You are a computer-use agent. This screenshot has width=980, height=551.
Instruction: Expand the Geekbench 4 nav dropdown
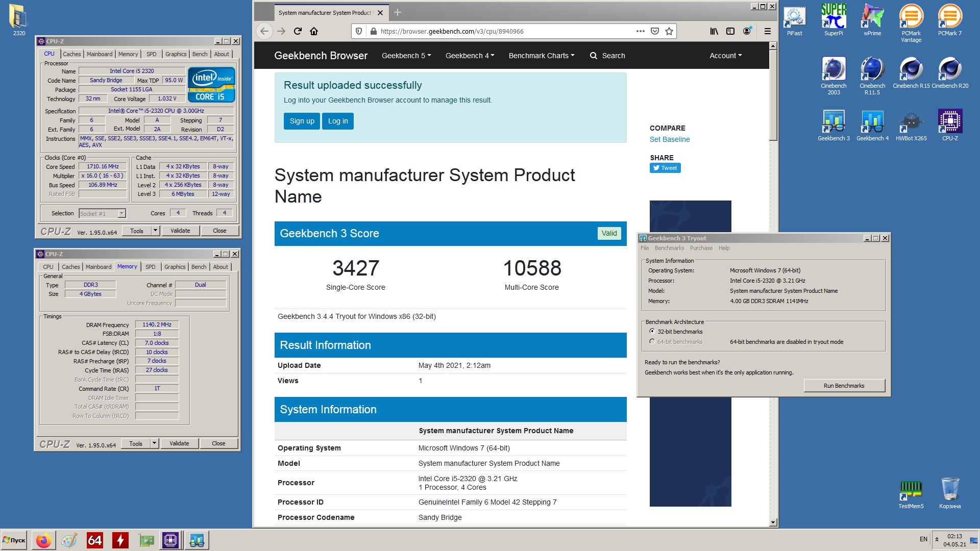pyautogui.click(x=470, y=56)
